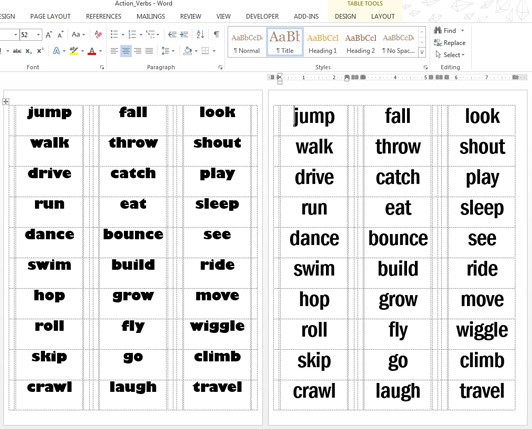
Task: Open the font name dropdown arrow
Action: 15,35
